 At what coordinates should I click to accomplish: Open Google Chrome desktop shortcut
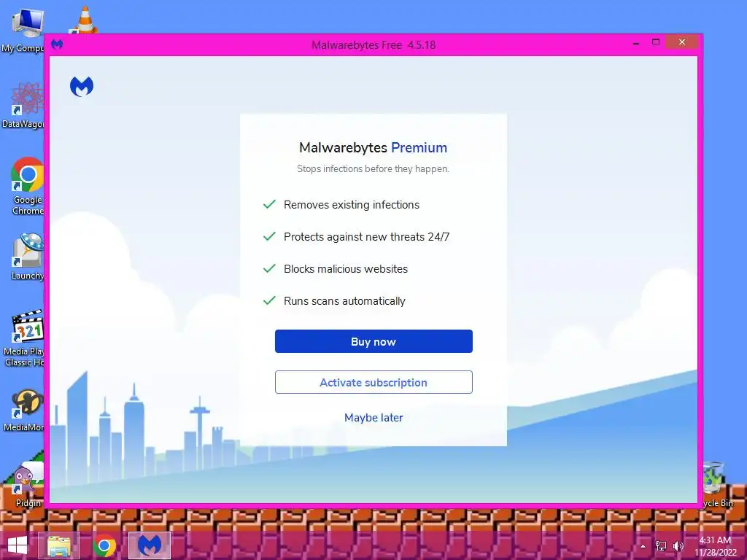point(28,186)
